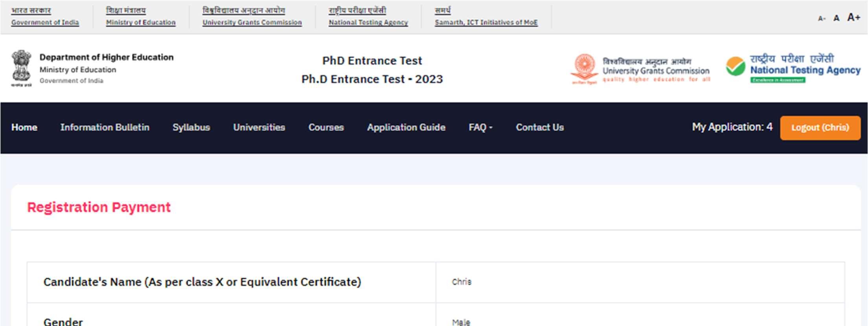Decrease font size with A- icon
The width and height of the screenshot is (868, 326).
pos(821,18)
